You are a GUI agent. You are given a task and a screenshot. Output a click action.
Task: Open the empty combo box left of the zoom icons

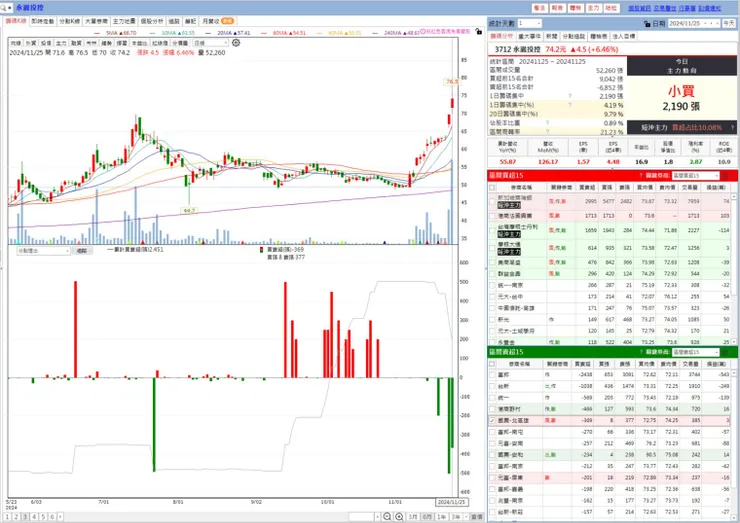pos(364,517)
